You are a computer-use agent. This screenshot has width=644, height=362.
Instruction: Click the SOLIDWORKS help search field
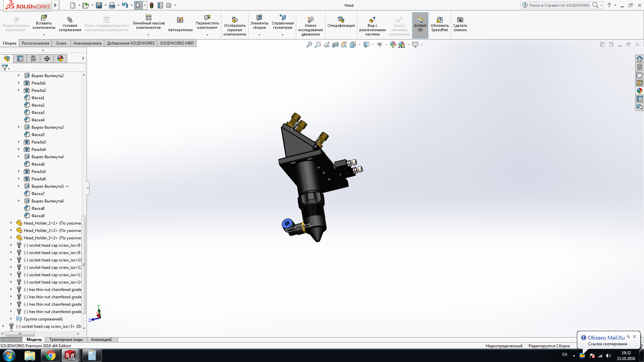(x=559, y=5)
